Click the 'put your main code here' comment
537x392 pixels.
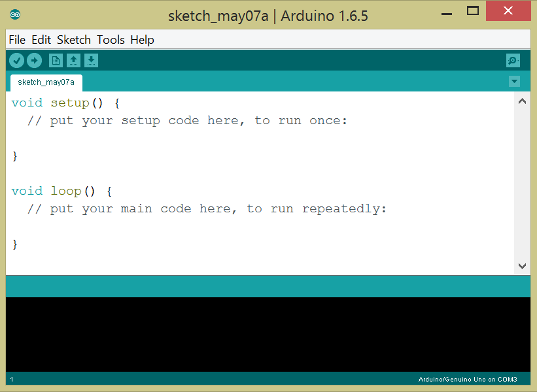click(x=207, y=209)
